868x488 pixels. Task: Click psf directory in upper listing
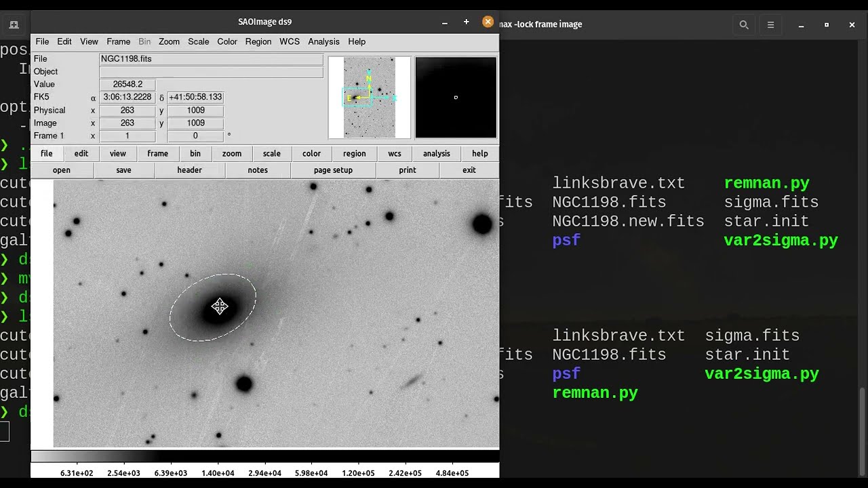point(566,240)
